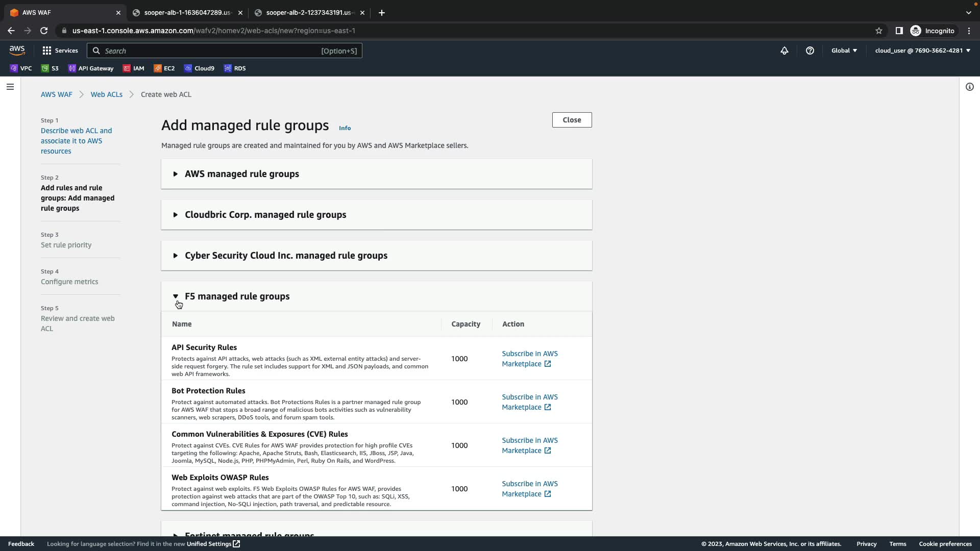Viewport: 980px width, 551px height.
Task: Subscribe to Bot Protection Rules in Marketplace
Action: 529,402
